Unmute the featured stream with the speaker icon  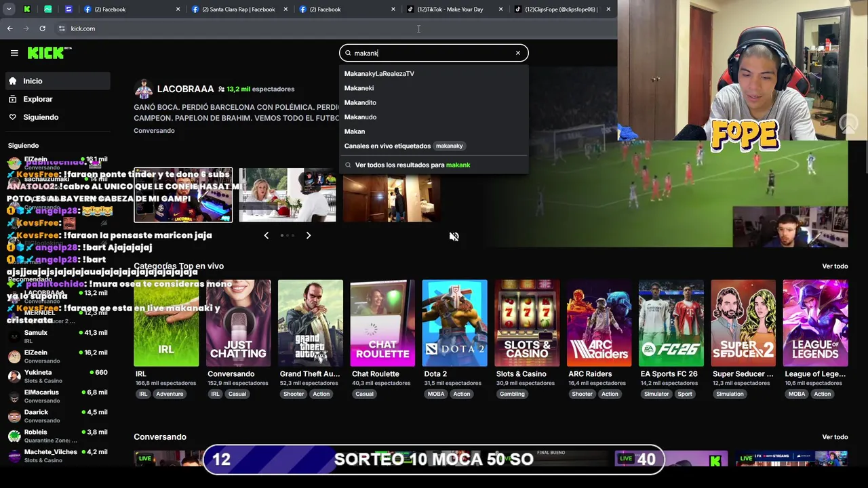coord(454,237)
